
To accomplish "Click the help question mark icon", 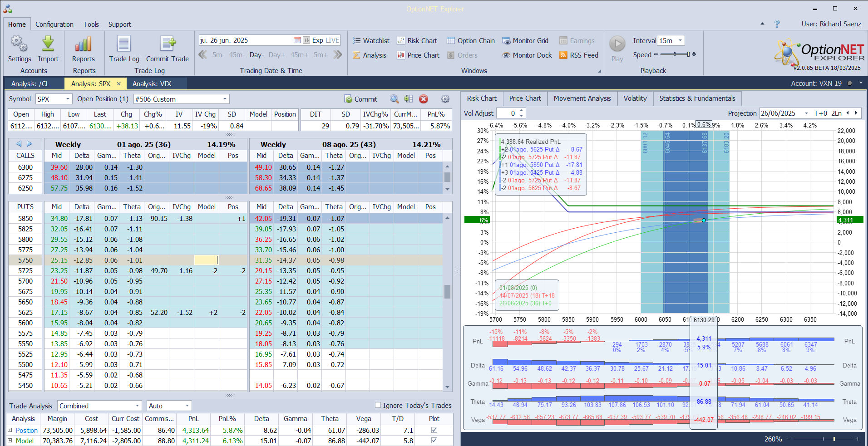I will click(777, 24).
